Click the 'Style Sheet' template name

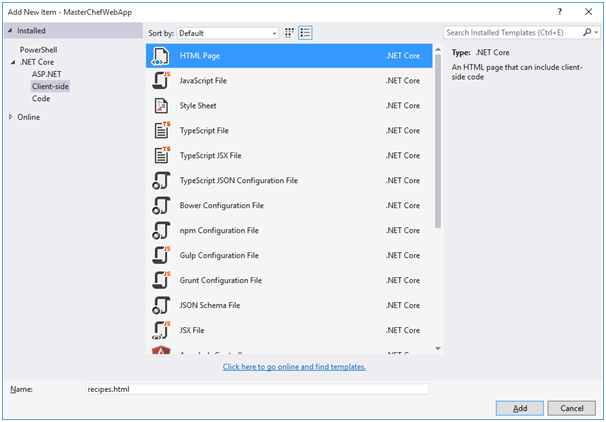(x=198, y=106)
